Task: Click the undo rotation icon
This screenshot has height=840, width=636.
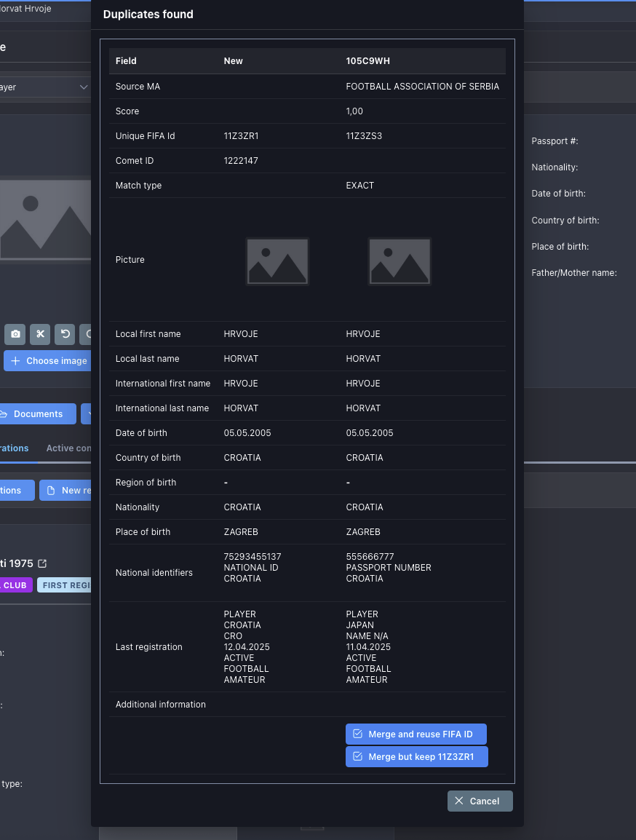Action: click(x=65, y=334)
